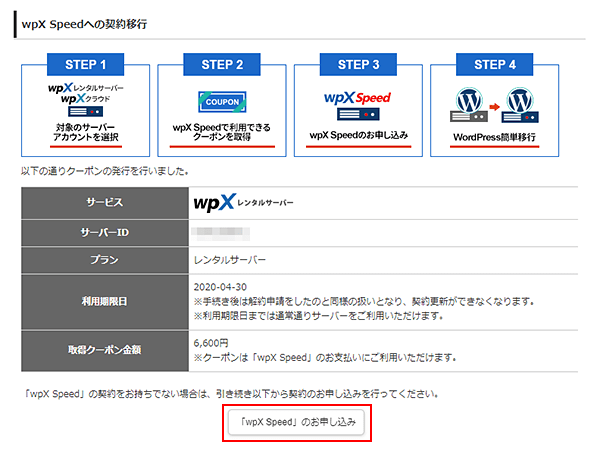Screen dimensions: 600x473
Task: Click the 「wpX Speed」のお申し込み button
Action: 296,422
